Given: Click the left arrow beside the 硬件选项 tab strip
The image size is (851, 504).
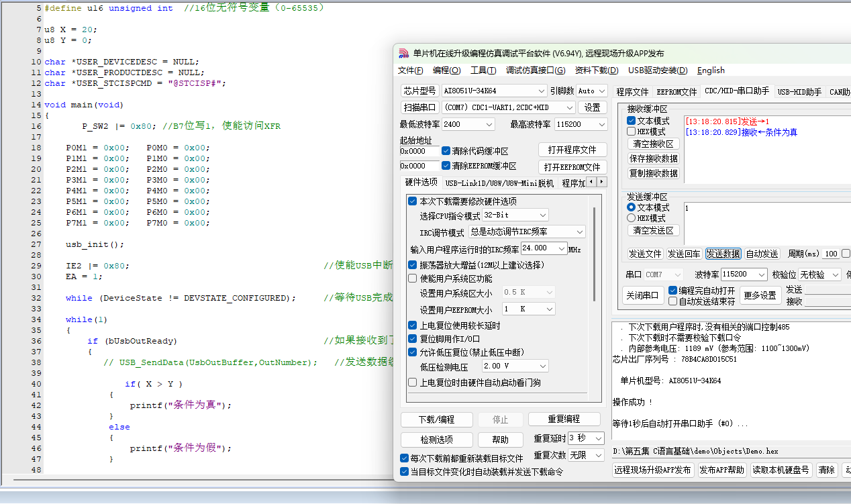Looking at the screenshot, I should (x=591, y=182).
